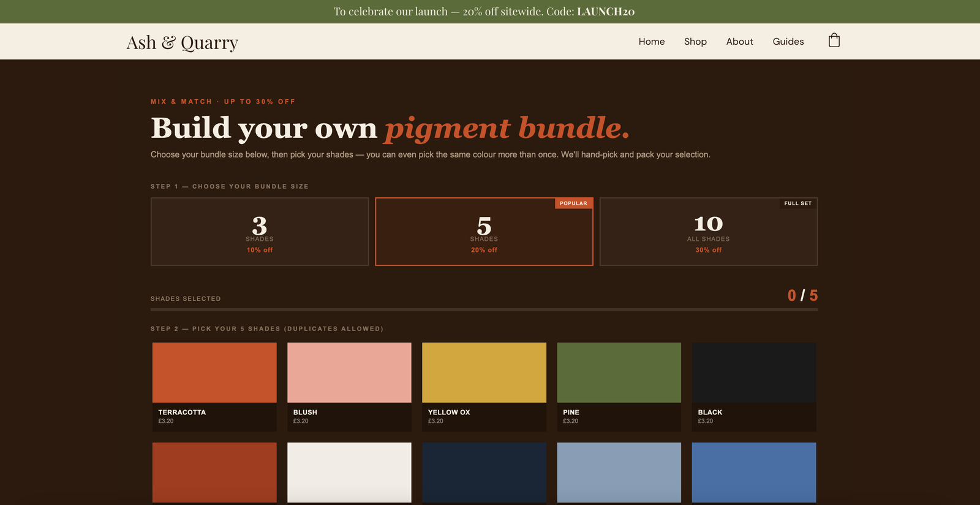Select the off-white swatch in second row
This screenshot has width=980, height=505.
pos(349,473)
